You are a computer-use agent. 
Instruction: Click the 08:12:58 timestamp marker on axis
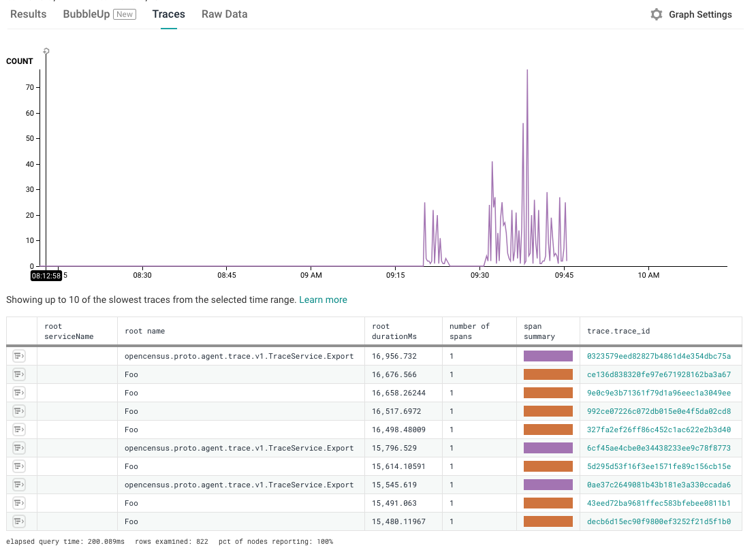[46, 276]
